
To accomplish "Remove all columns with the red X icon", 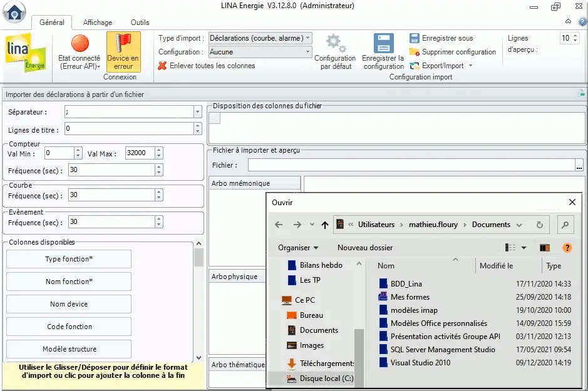I will (x=162, y=66).
